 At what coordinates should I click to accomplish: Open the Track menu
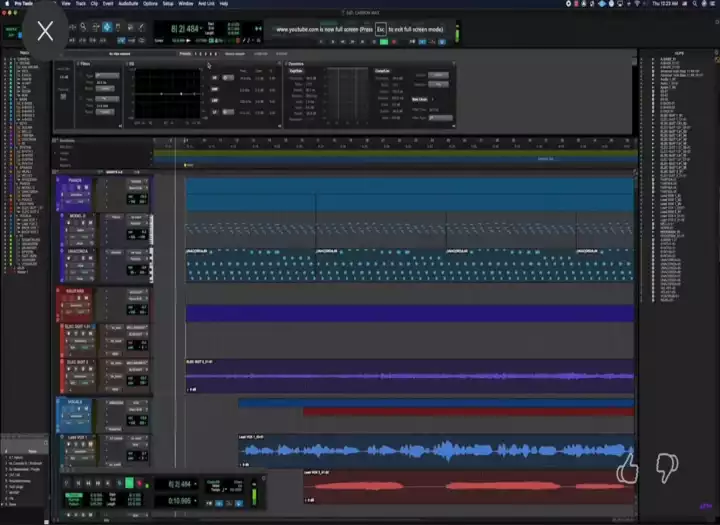pyautogui.click(x=81, y=4)
